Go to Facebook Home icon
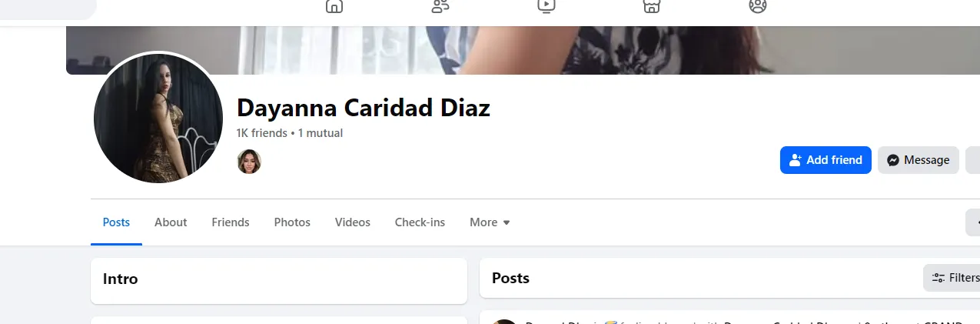 point(334,6)
